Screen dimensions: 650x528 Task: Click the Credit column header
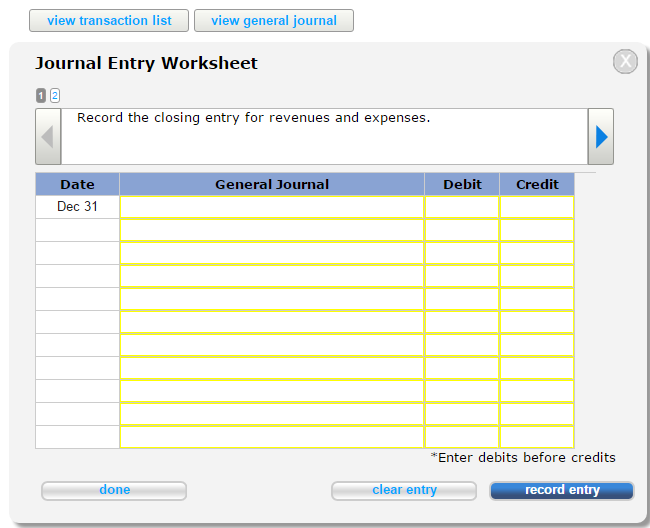pyautogui.click(x=537, y=184)
